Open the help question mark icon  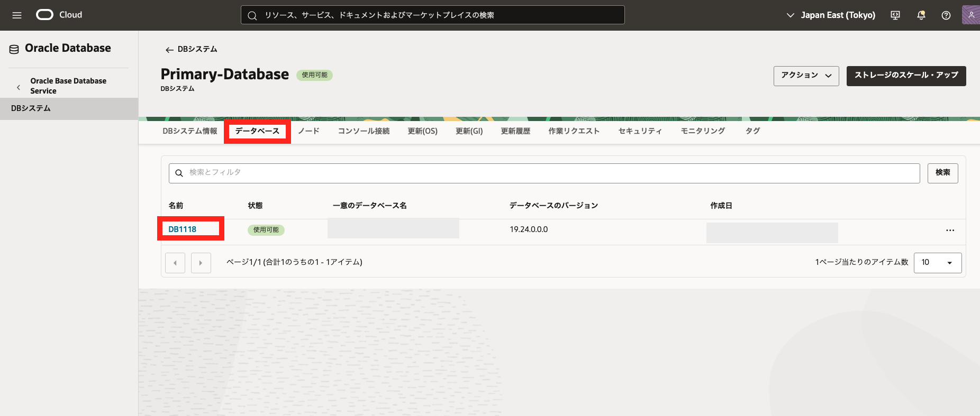[x=946, y=15]
